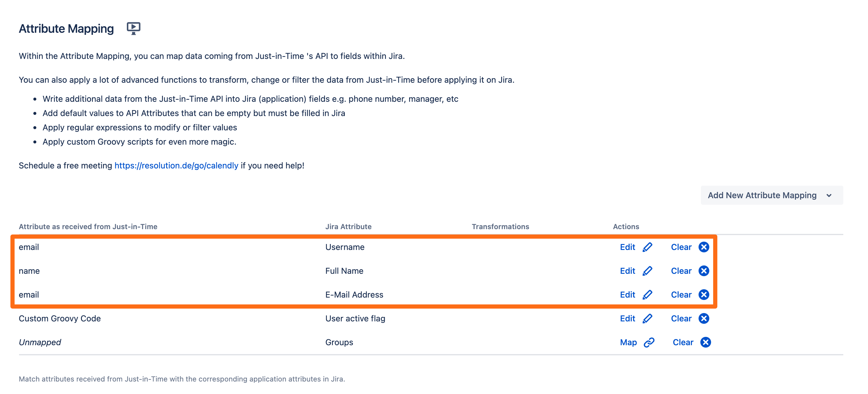Click the pencil icon for E-Mail Address row
Screen dimensions: 868x394
click(x=647, y=295)
